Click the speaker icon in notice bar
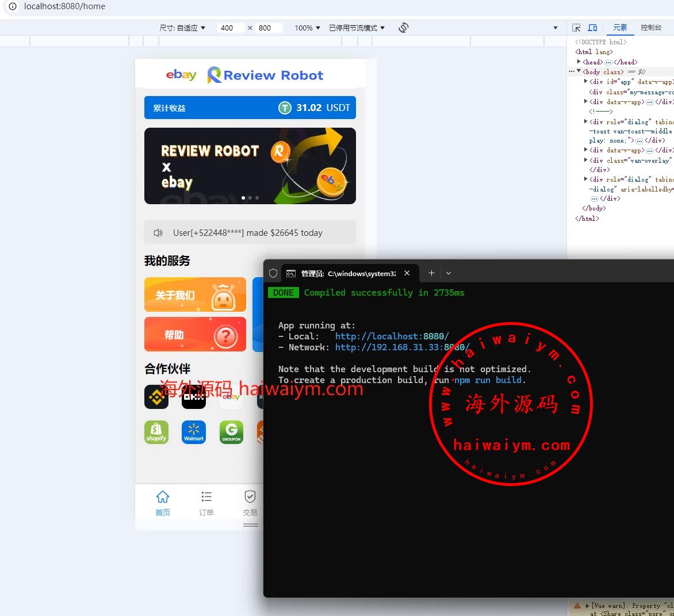The image size is (674, 616). [x=158, y=233]
